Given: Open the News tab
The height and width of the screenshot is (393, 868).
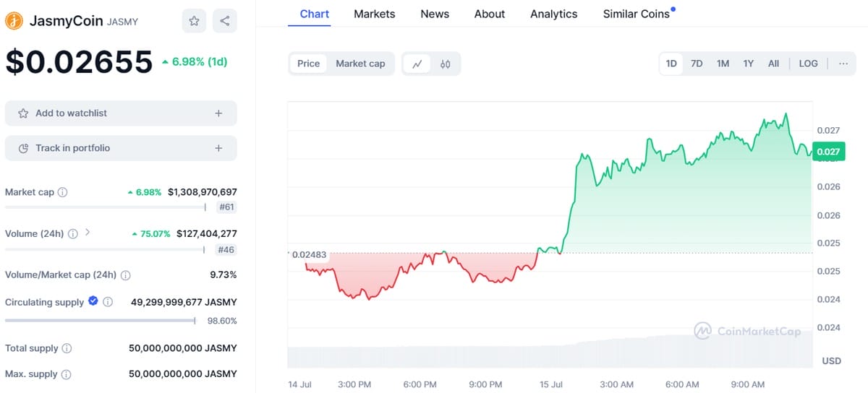Looking at the screenshot, I should click(435, 14).
